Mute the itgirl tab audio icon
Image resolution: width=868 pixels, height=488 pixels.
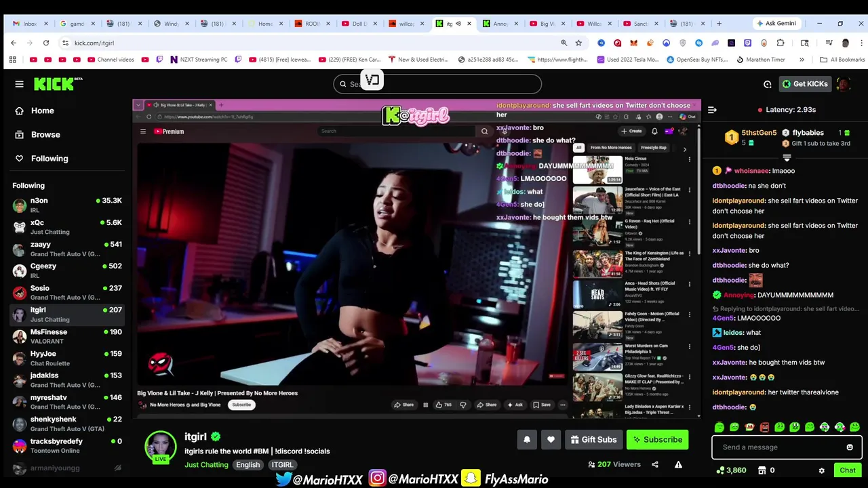tap(458, 24)
